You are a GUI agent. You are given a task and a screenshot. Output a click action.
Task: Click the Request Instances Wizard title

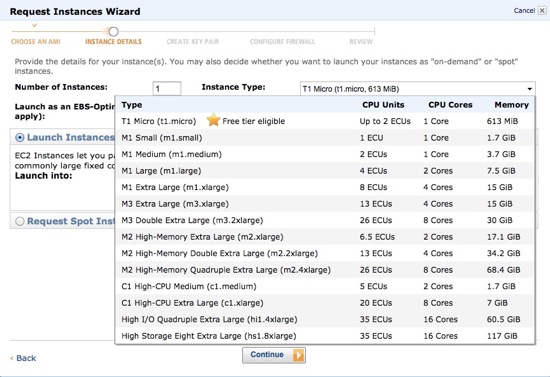click(75, 12)
